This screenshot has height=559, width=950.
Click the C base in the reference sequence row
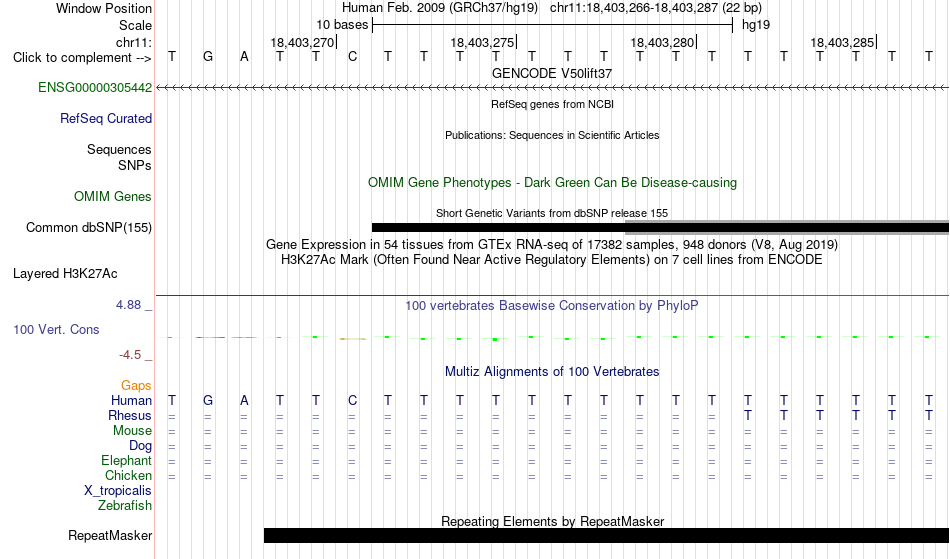point(352,57)
